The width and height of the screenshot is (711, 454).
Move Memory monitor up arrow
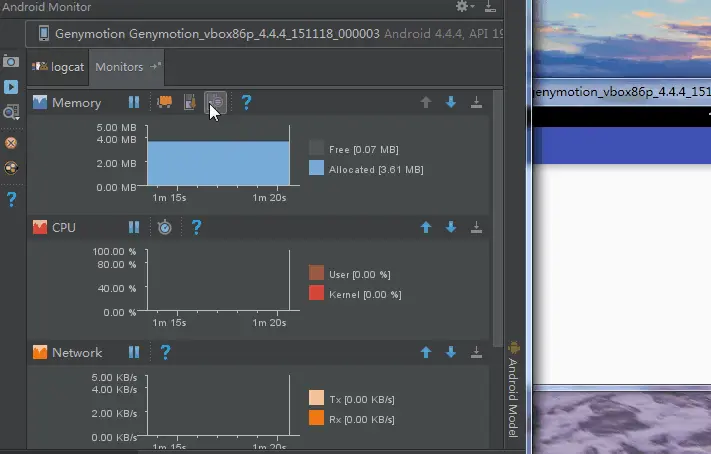426,102
